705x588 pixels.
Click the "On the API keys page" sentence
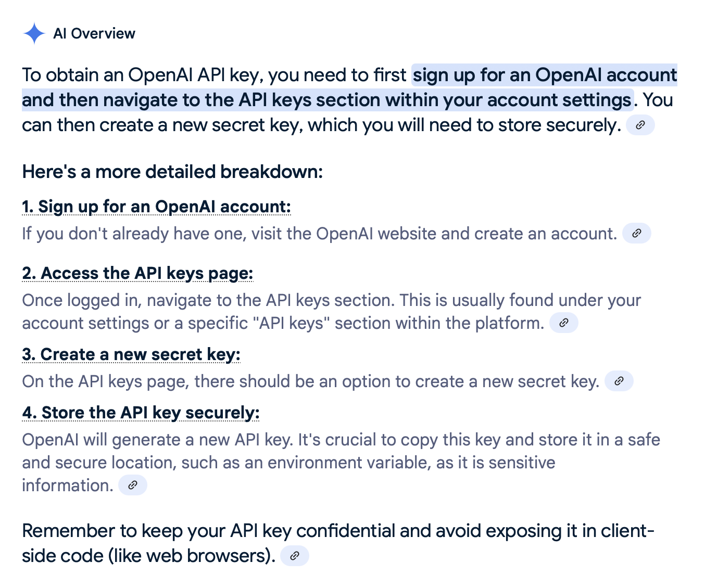click(310, 381)
